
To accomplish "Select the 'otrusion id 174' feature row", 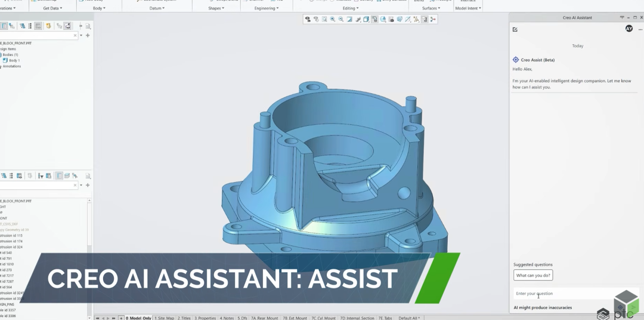I will click(11, 241).
